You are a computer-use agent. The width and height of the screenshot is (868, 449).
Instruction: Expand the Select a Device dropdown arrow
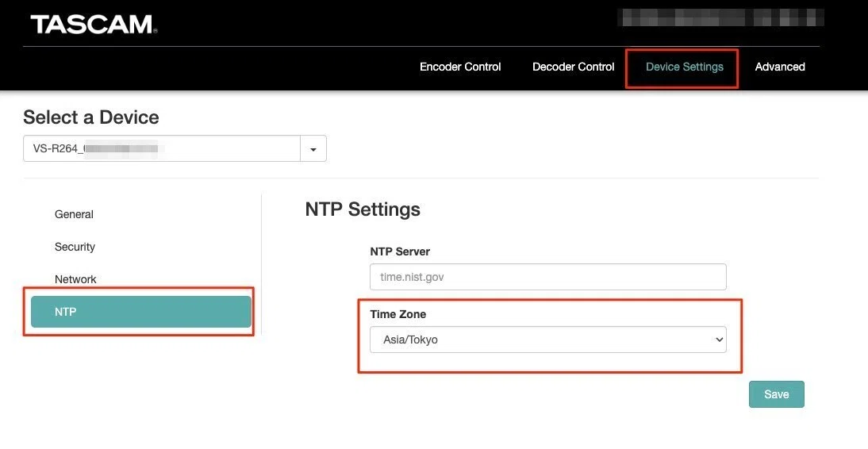click(x=313, y=149)
